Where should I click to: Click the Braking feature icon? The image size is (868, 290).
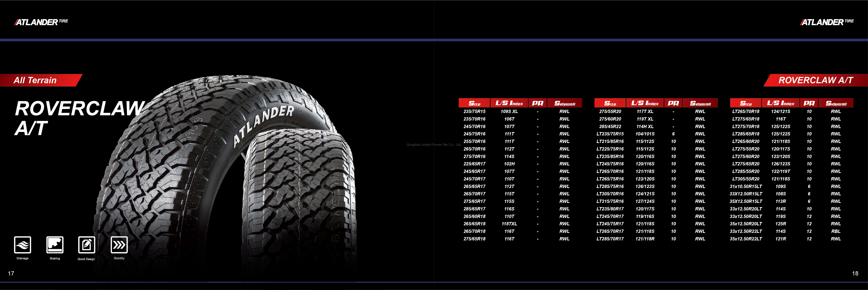[x=55, y=245]
